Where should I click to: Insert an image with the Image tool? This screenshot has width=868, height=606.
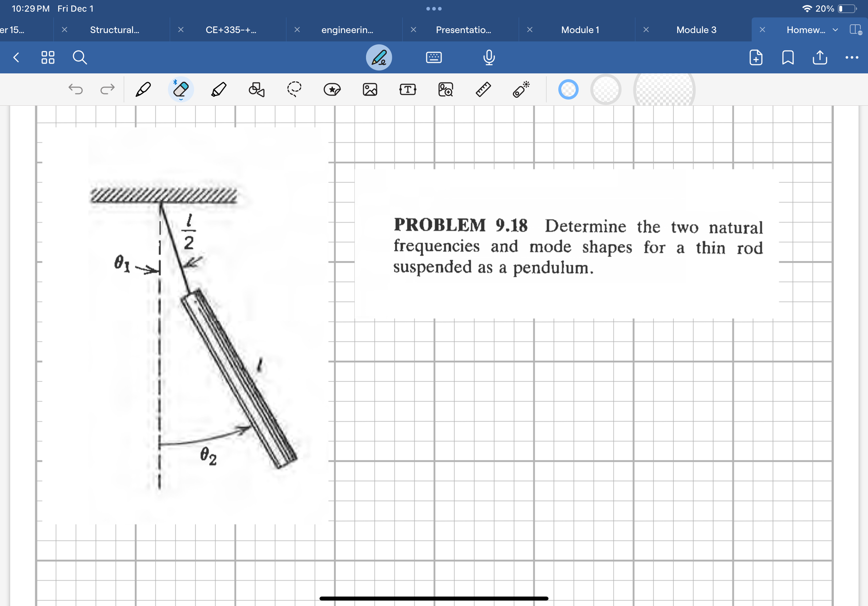point(370,89)
